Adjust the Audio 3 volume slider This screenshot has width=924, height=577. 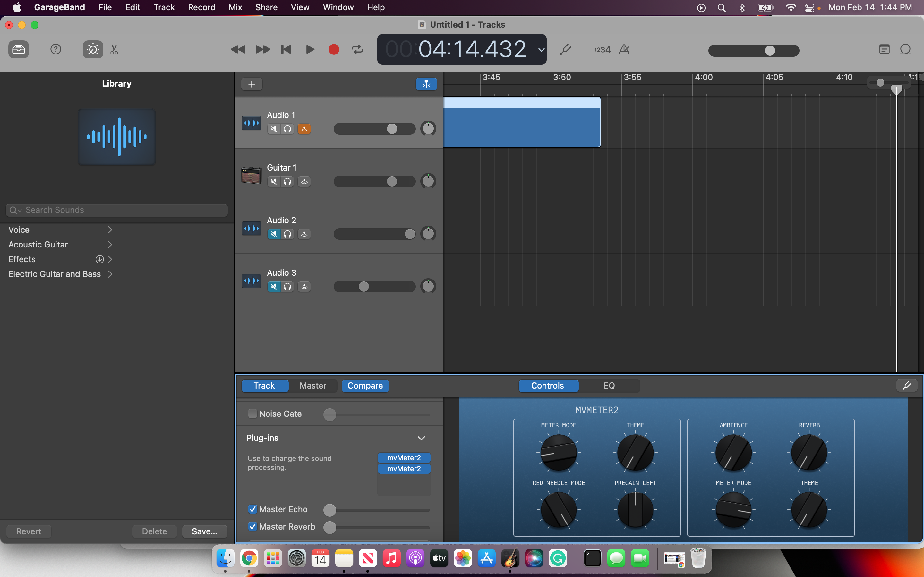pyautogui.click(x=364, y=287)
